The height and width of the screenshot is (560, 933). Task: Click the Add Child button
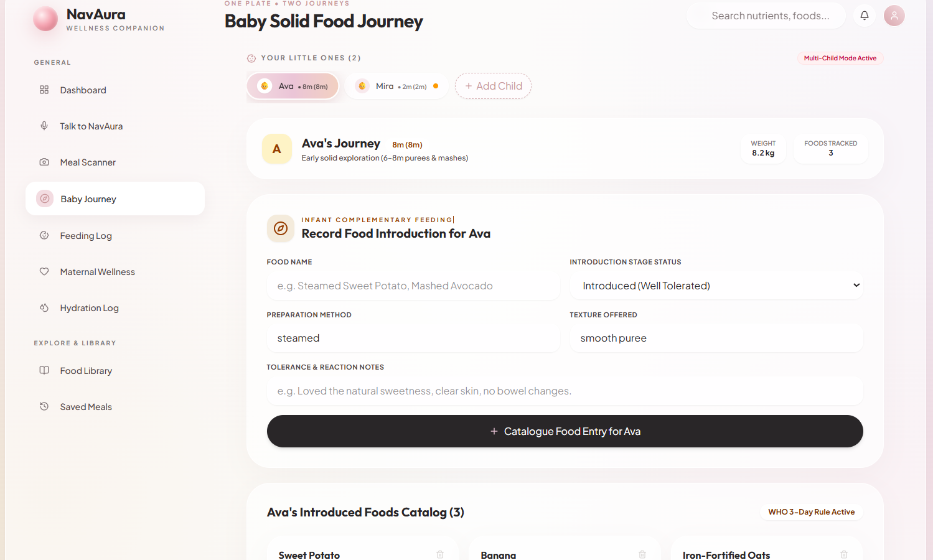coord(493,86)
